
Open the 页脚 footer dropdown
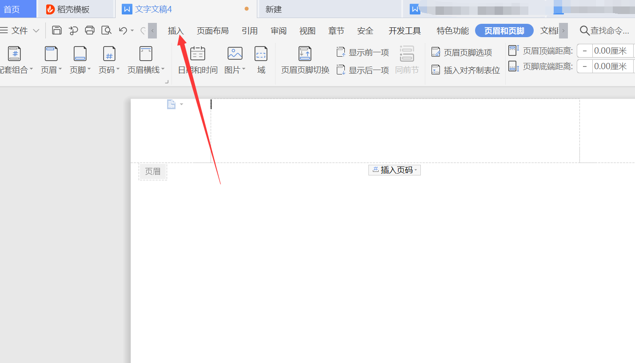[80, 60]
